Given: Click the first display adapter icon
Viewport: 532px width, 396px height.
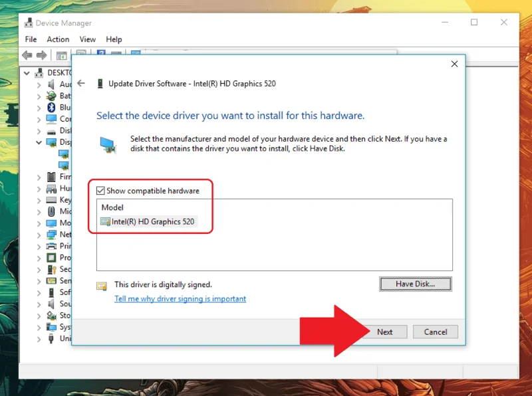Looking at the screenshot, I should point(64,154).
